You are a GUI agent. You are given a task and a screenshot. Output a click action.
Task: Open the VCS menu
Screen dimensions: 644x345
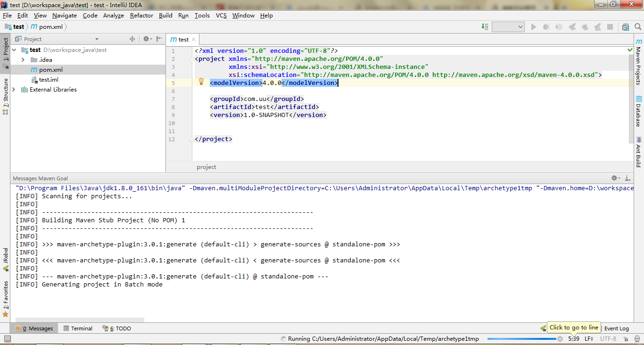tap(221, 15)
